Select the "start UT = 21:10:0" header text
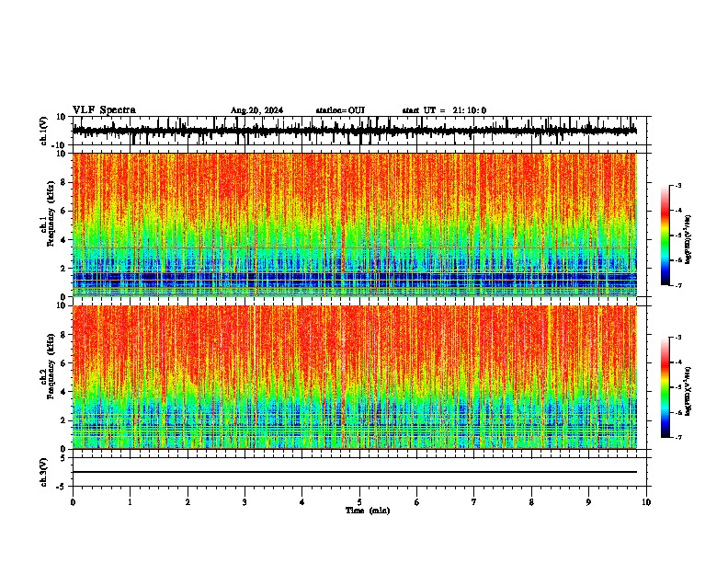The image size is (728, 563). [444, 110]
